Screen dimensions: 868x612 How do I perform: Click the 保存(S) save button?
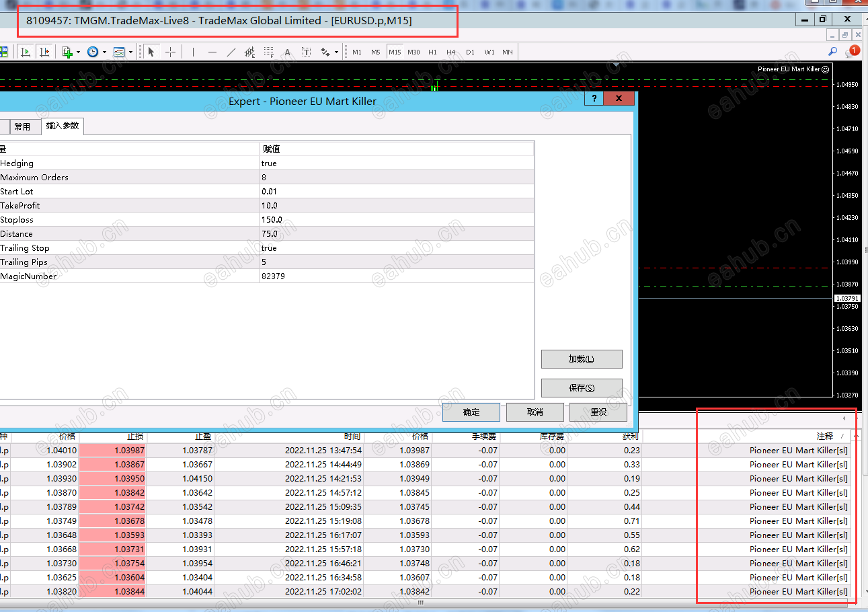click(x=582, y=388)
